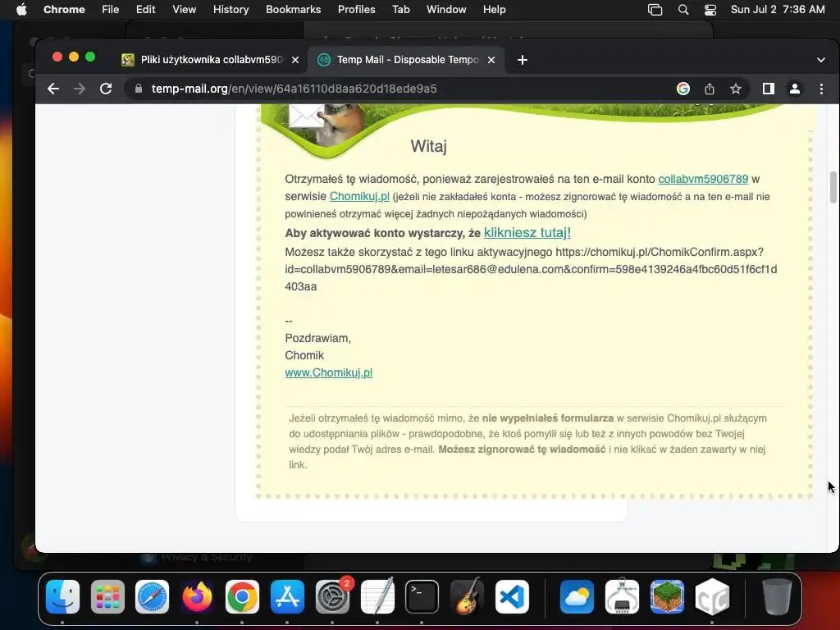Open the Edit menu
Screen dimensions: 840x630
coord(146,10)
